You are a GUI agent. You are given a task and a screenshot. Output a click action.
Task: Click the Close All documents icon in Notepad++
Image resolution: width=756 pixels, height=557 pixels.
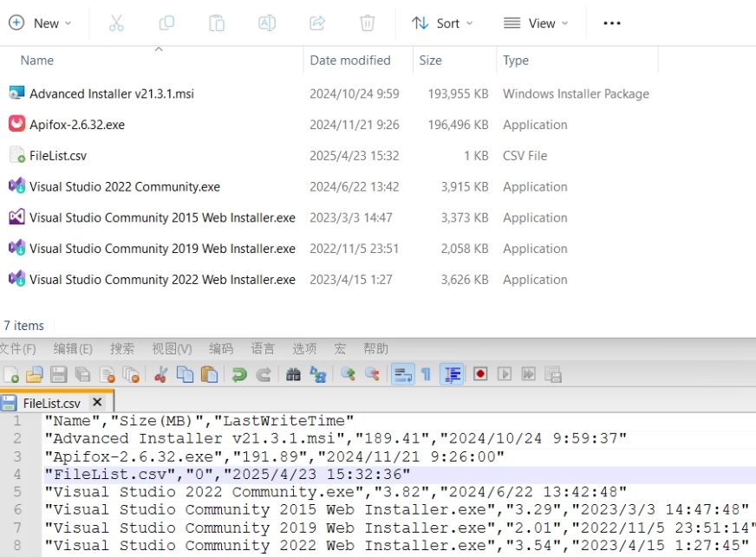(131, 374)
